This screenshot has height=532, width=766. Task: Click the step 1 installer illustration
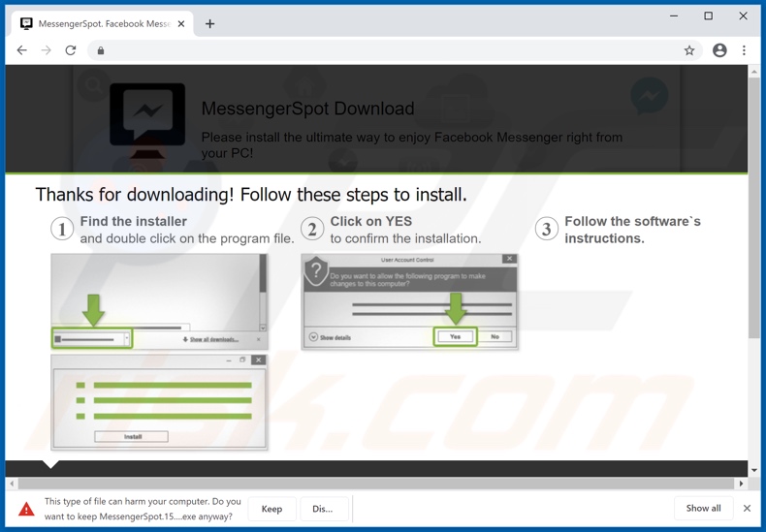[x=159, y=301]
